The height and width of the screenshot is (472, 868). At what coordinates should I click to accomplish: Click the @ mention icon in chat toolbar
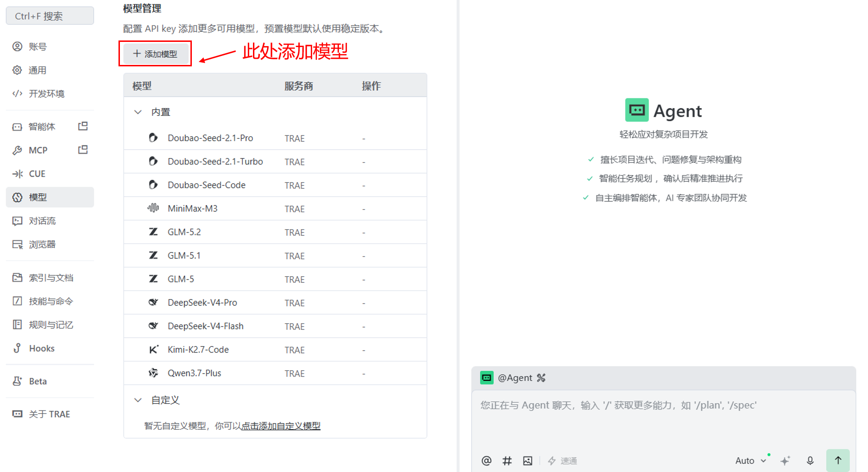487,461
